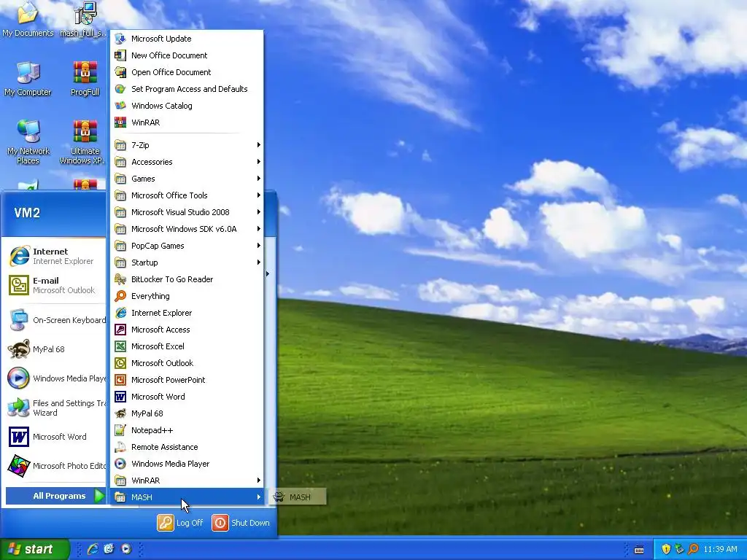Select the Ultimate Windows XP archive icon
747x560 pixels.
coord(84,142)
